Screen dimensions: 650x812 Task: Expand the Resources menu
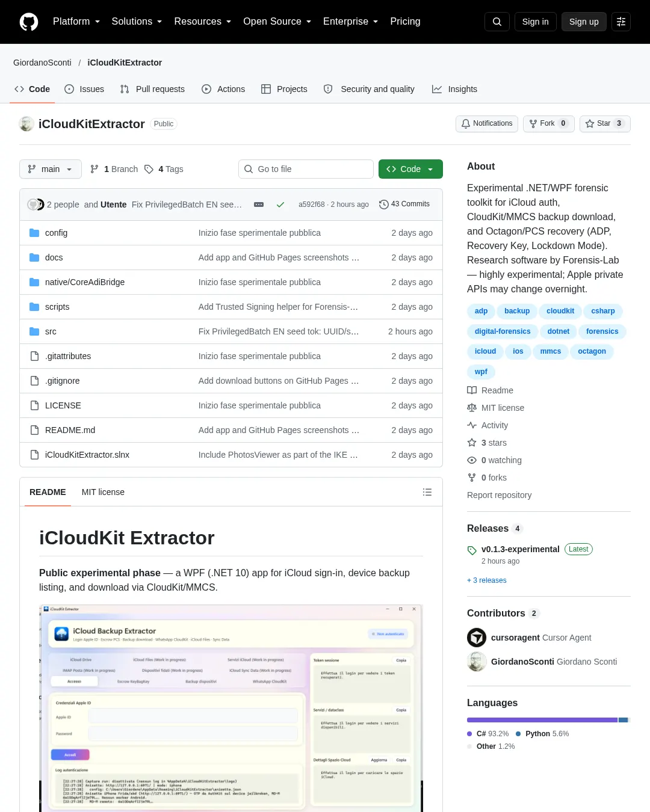[x=202, y=22]
